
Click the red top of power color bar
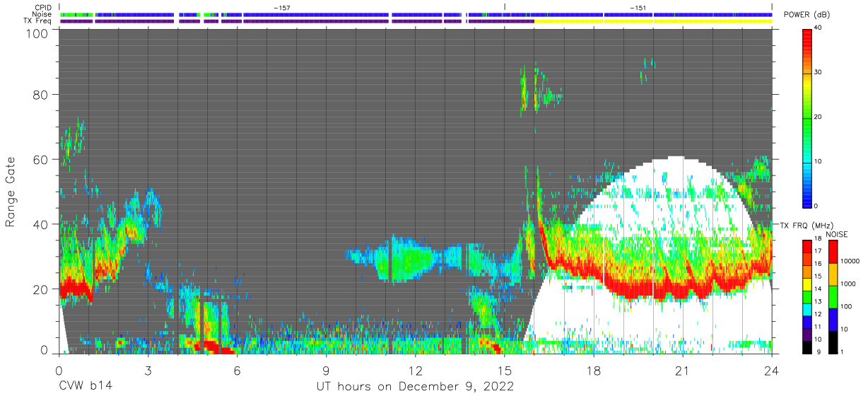pyautogui.click(x=808, y=39)
